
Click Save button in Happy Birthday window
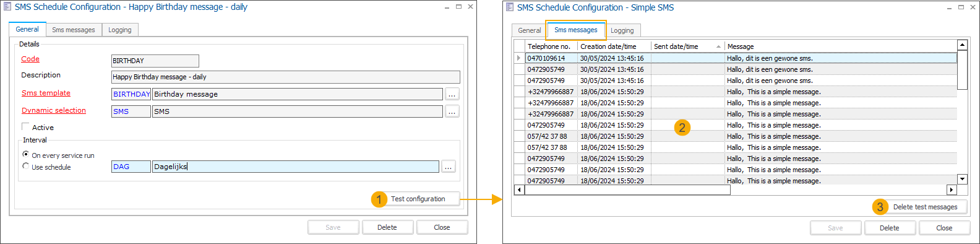click(x=333, y=227)
